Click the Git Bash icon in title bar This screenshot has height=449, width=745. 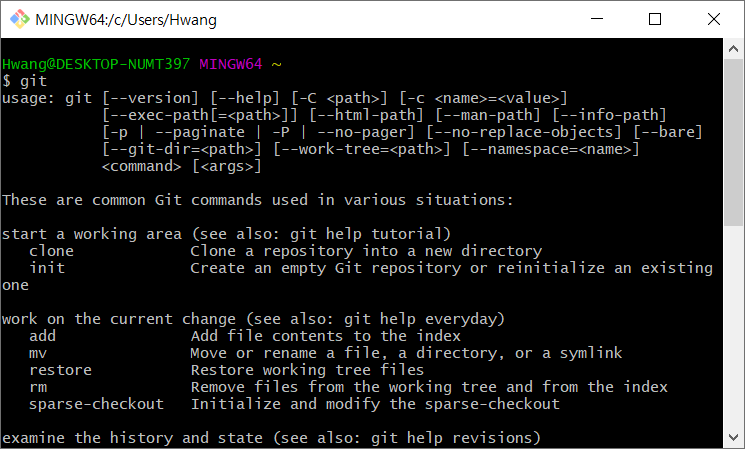[x=19, y=19]
